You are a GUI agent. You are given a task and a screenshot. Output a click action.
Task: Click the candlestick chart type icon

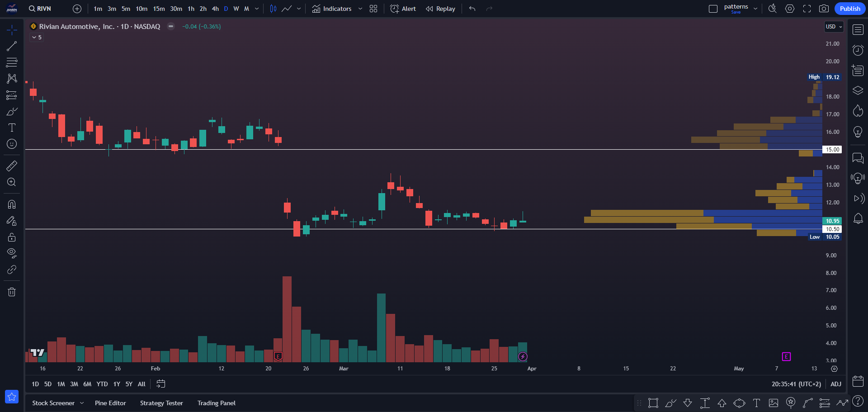click(x=273, y=9)
